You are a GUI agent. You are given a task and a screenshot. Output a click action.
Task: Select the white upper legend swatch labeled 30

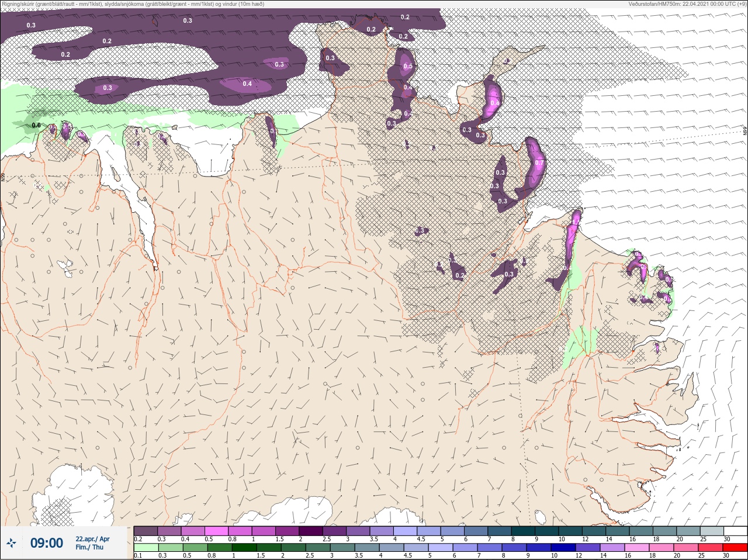tap(736, 531)
